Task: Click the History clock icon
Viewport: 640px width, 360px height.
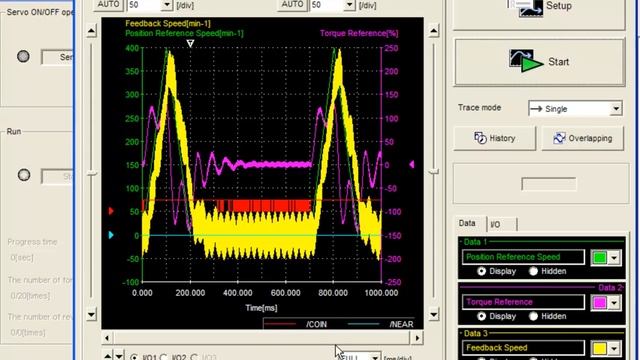Action: point(480,138)
